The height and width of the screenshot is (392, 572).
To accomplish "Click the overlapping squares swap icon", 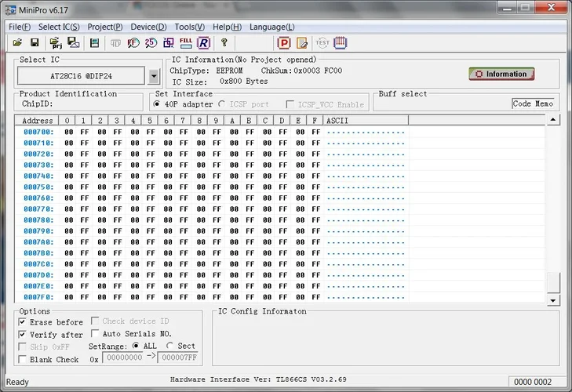I will [x=169, y=43].
